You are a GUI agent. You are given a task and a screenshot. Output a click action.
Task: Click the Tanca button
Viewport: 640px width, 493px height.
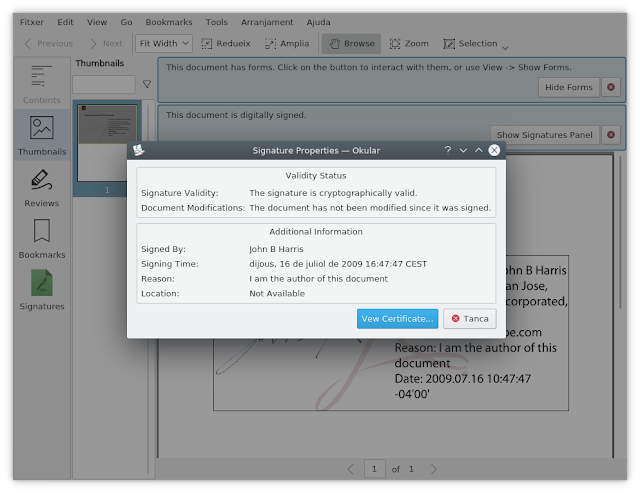470,319
